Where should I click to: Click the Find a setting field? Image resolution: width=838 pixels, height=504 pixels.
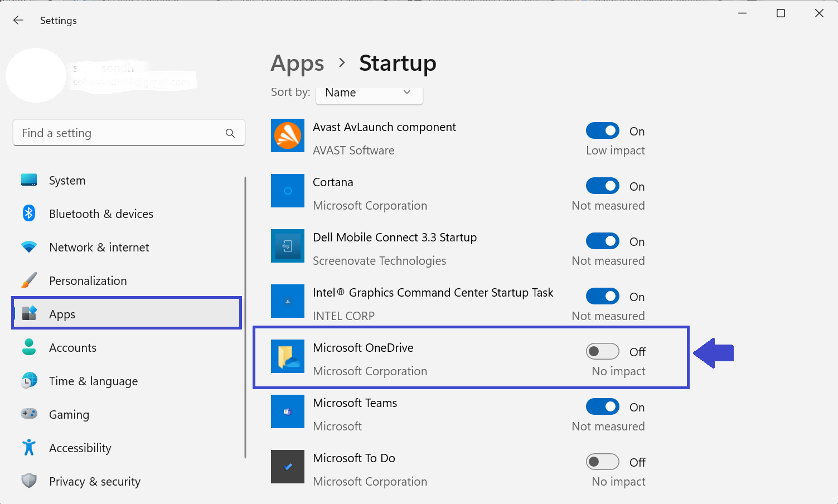click(x=120, y=133)
